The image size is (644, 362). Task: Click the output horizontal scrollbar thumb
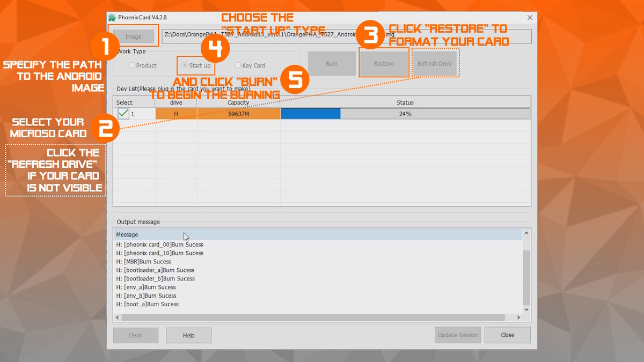click(x=313, y=317)
